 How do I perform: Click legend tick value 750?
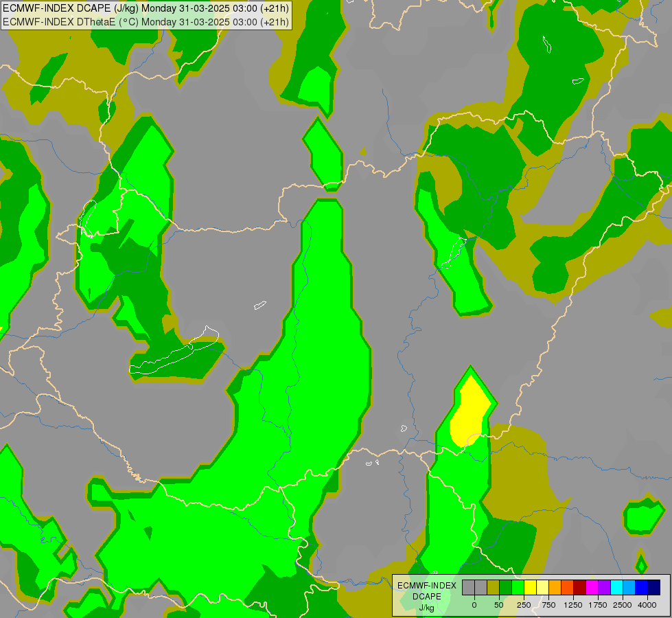[548, 605]
